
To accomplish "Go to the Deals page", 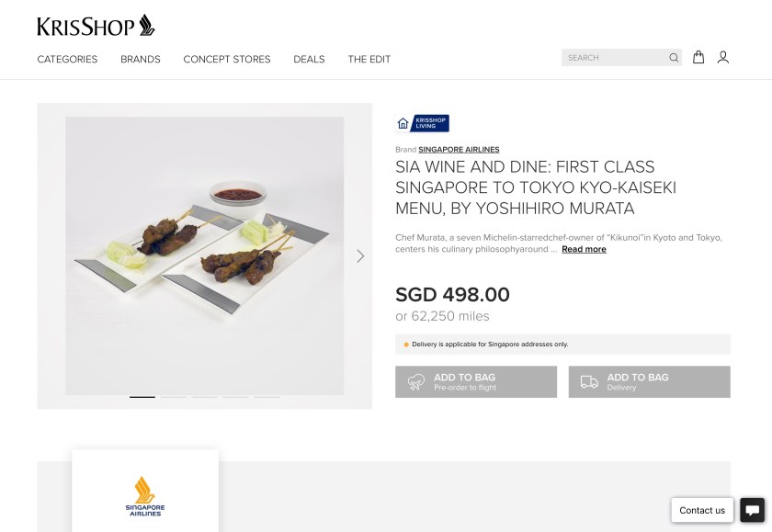I will coord(309,59).
